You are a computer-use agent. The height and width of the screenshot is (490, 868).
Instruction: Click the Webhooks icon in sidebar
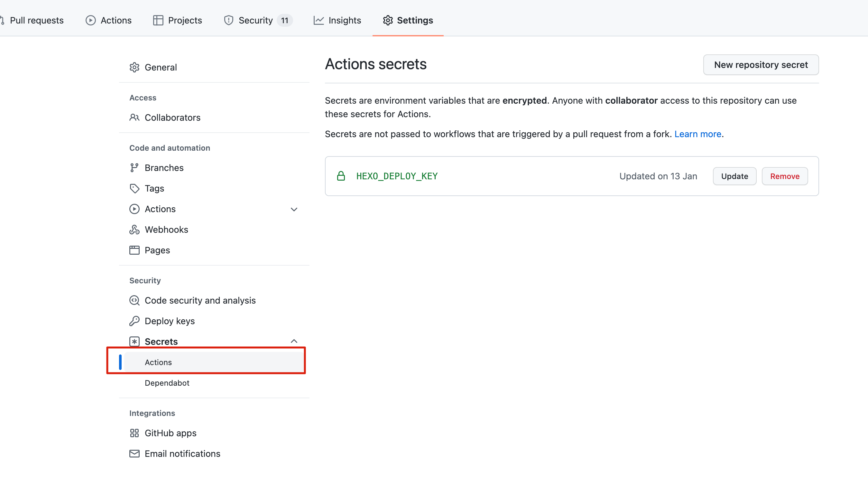click(134, 230)
